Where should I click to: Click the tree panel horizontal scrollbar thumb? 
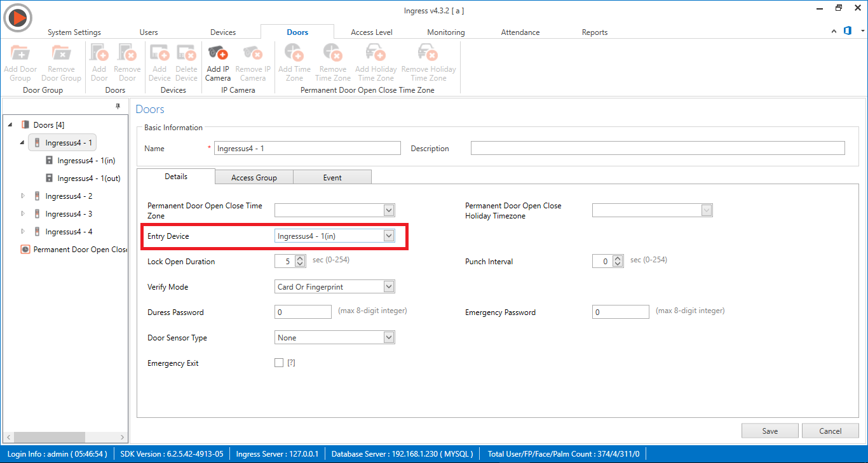[x=49, y=437]
